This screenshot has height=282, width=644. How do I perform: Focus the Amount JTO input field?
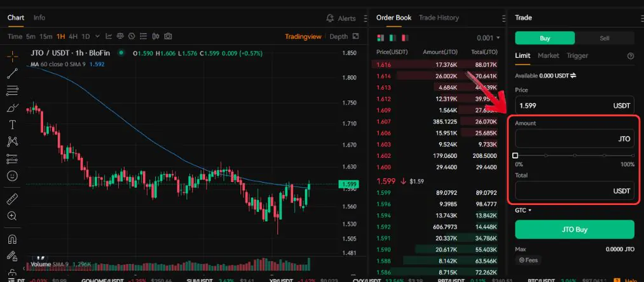point(575,139)
